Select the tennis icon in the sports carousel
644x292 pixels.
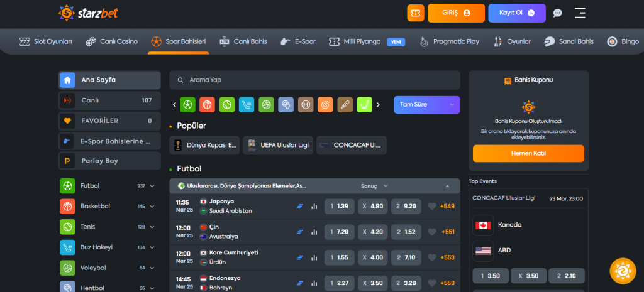coord(227,105)
